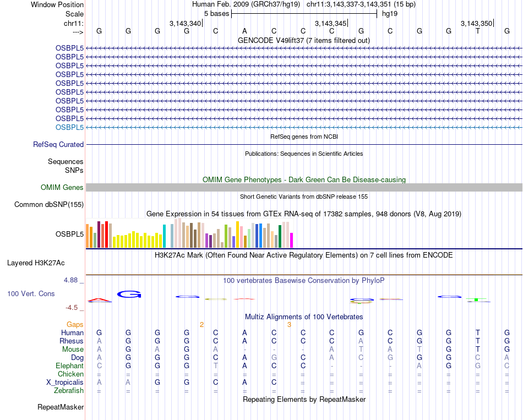Click the Window Position track label
This screenshot has height=420, width=523.
[57, 4]
